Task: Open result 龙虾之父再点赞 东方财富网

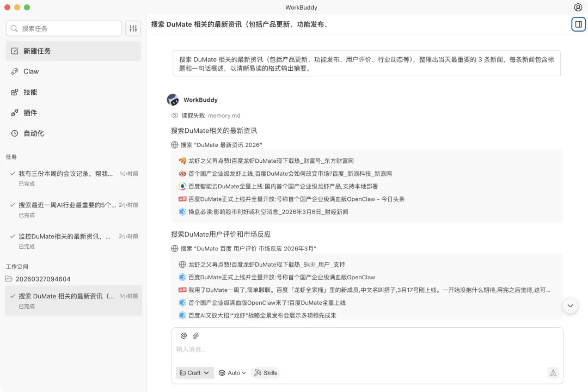Action: pos(271,161)
